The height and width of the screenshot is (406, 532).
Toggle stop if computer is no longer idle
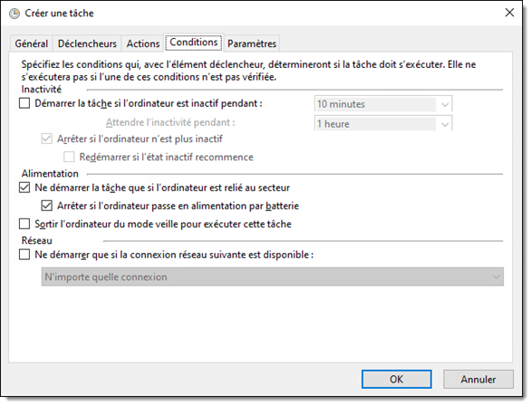pos(47,139)
